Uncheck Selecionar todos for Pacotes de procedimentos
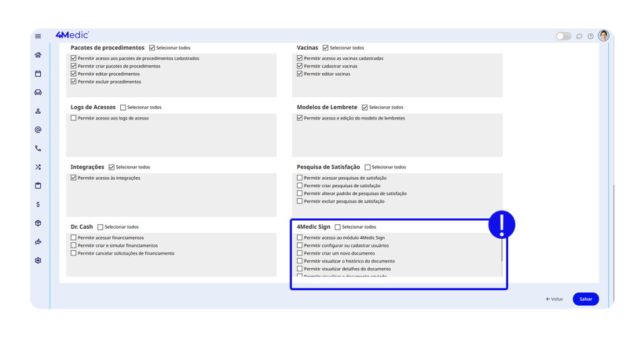Image resolution: width=644 pixels, height=338 pixels. (x=152, y=48)
